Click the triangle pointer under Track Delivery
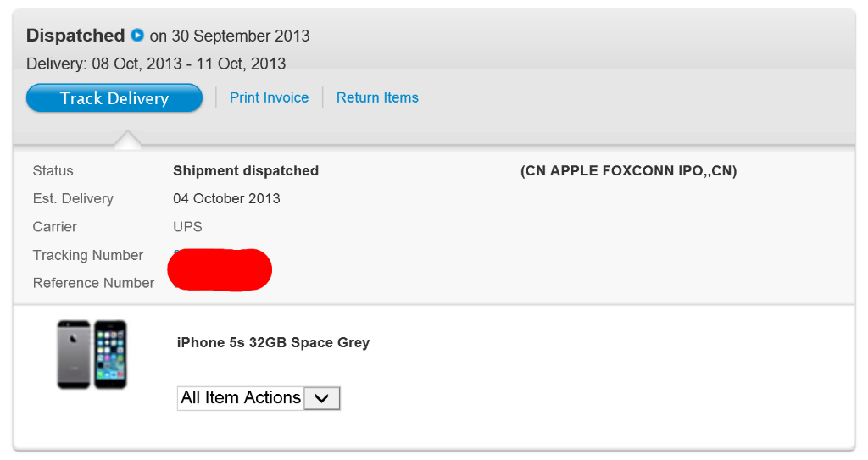Image resolution: width=868 pixels, height=460 pixels. click(128, 140)
